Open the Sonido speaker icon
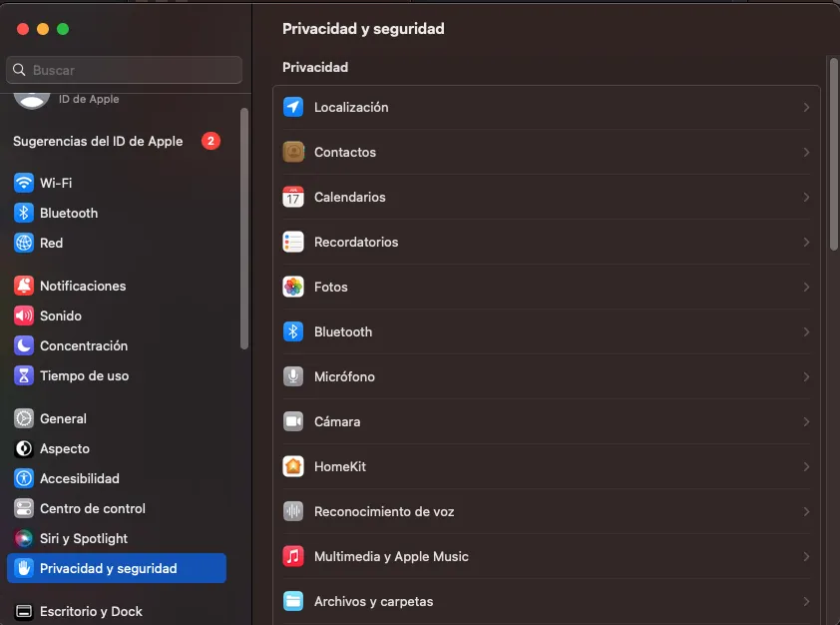The height and width of the screenshot is (625, 840). 24,315
